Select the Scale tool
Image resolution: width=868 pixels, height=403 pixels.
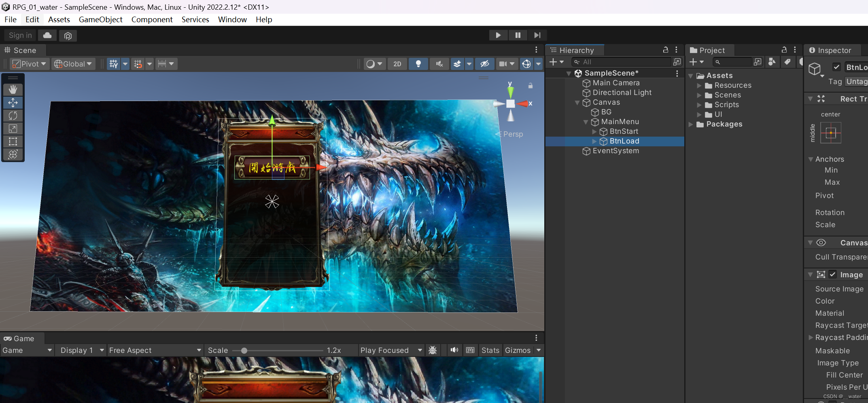click(x=13, y=129)
